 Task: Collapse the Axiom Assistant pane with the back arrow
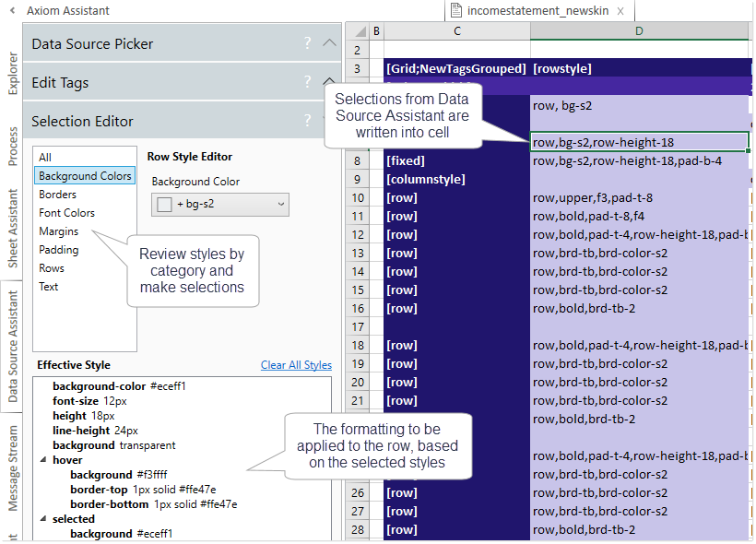(11, 11)
